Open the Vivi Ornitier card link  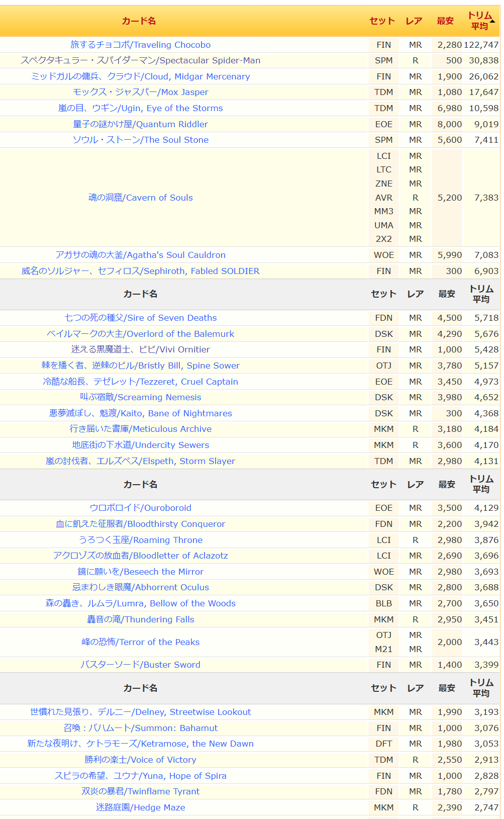[x=140, y=349]
